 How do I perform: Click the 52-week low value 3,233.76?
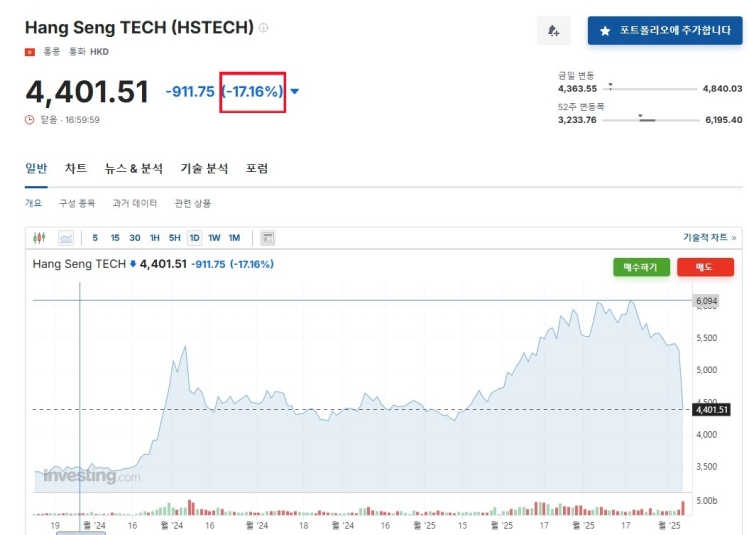(x=577, y=119)
